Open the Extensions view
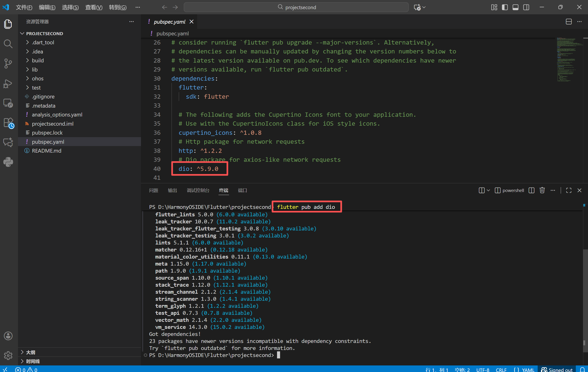This screenshot has width=588, height=372. (8, 123)
